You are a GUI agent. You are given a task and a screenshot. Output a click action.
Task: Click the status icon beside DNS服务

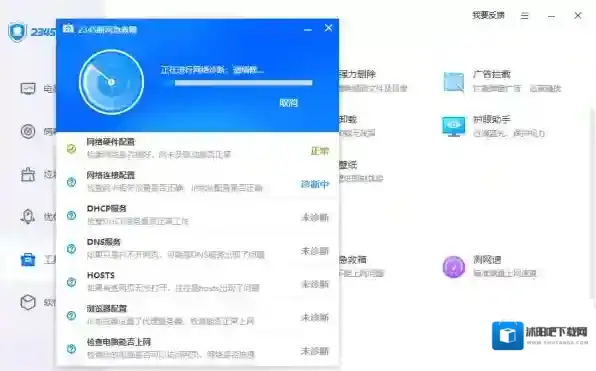click(x=71, y=249)
